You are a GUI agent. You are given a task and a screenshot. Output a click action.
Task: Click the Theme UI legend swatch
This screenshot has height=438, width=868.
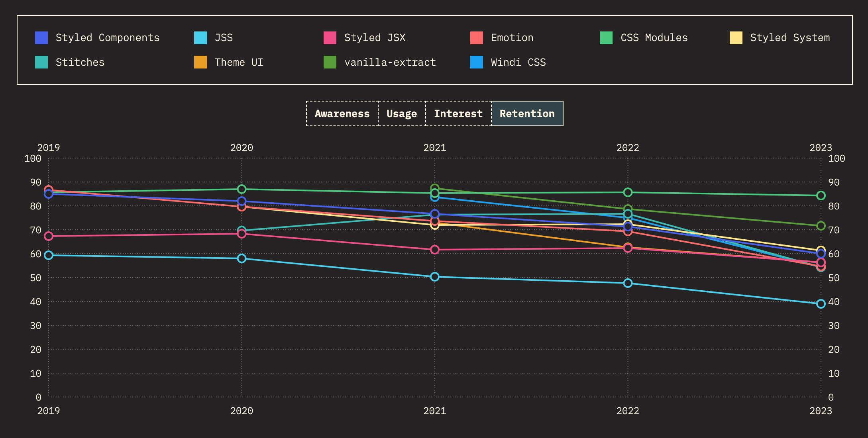(x=200, y=62)
